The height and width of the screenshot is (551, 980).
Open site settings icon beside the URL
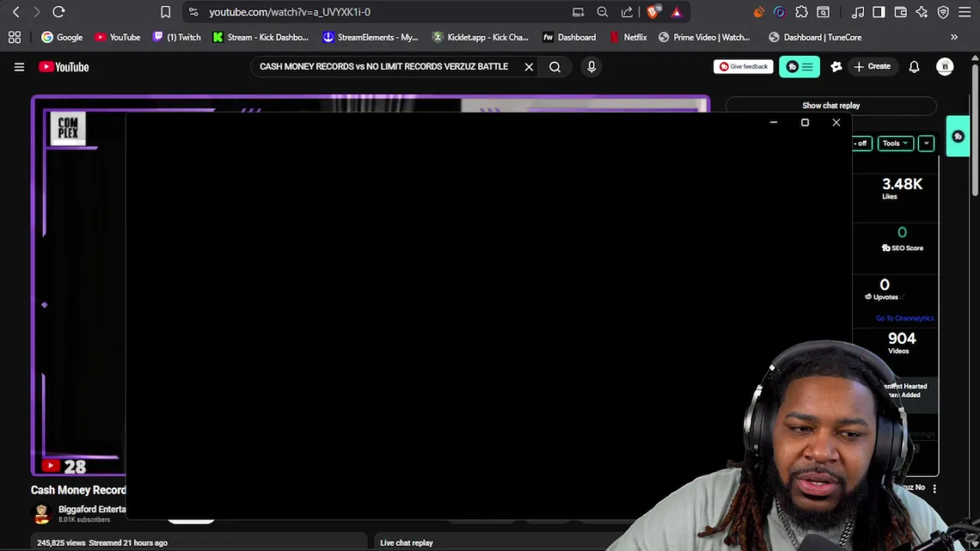[x=193, y=11]
